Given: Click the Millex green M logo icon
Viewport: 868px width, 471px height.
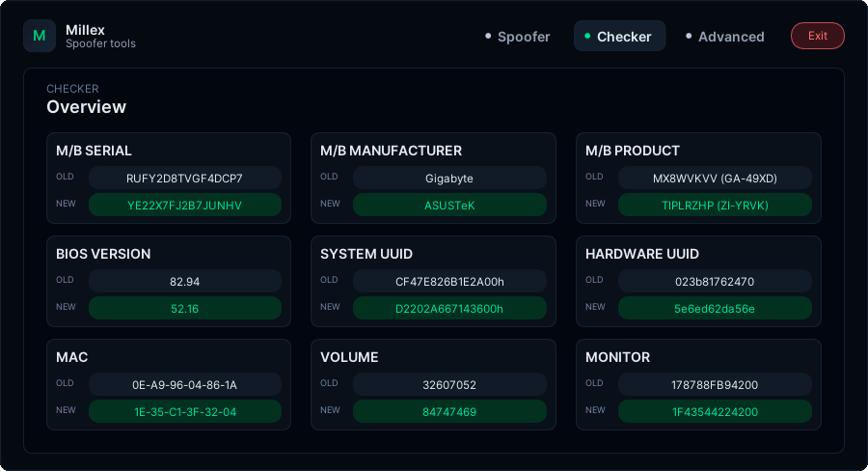Looking at the screenshot, I should pyautogui.click(x=40, y=37).
